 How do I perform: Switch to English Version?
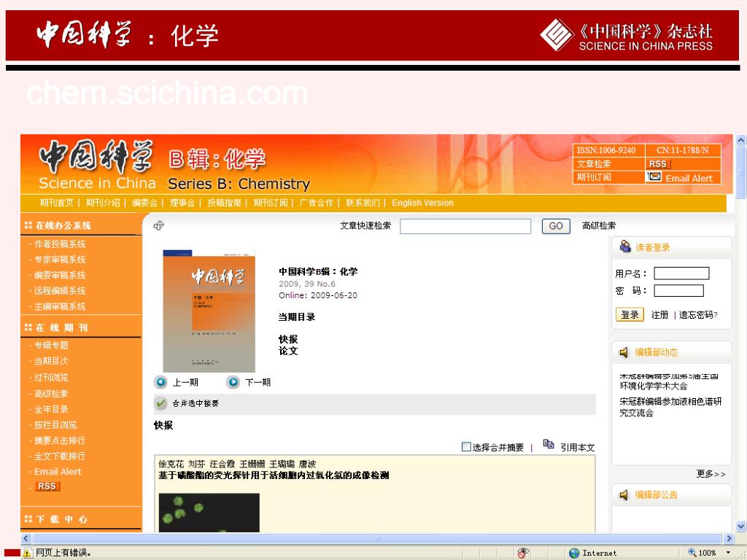[422, 203]
